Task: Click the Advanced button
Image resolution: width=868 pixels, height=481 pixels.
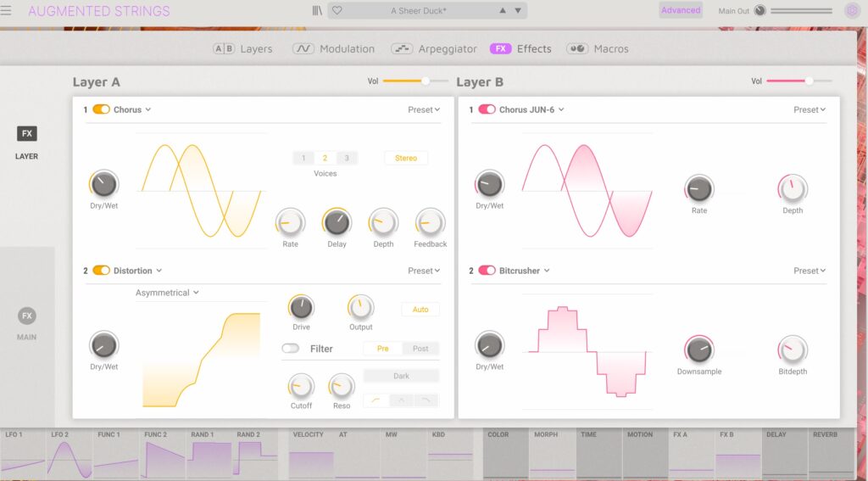Action: pos(681,11)
